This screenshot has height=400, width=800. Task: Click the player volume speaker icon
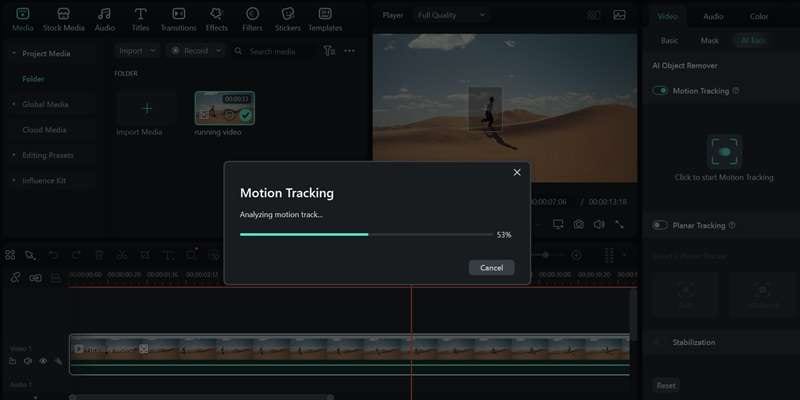tap(599, 224)
